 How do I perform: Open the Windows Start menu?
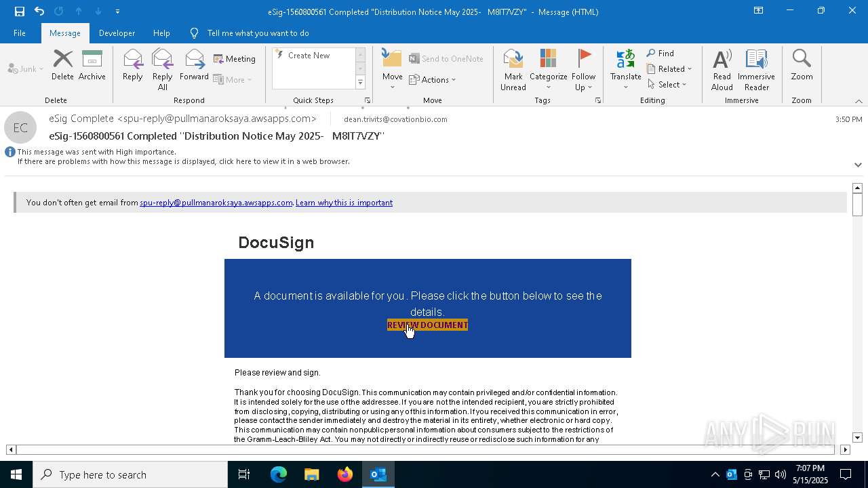pos(16,474)
